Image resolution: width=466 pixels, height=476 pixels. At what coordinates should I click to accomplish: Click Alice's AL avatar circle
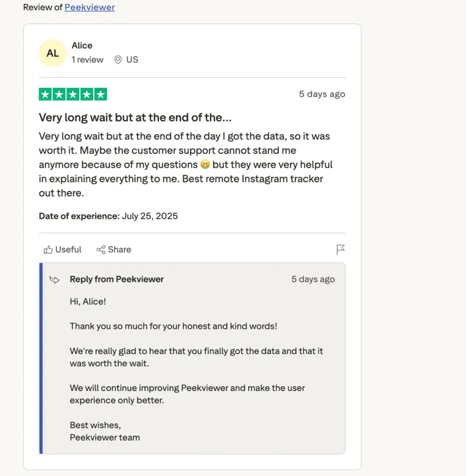point(52,53)
